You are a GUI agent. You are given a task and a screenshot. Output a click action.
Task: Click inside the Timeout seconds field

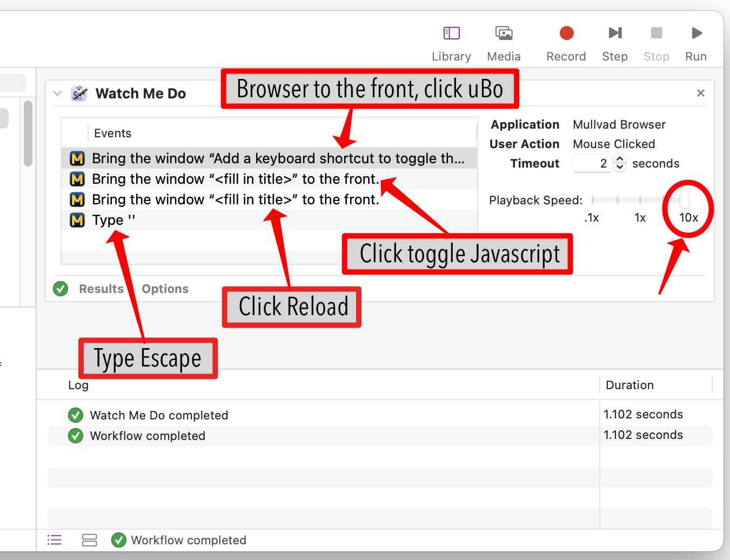tap(592, 163)
